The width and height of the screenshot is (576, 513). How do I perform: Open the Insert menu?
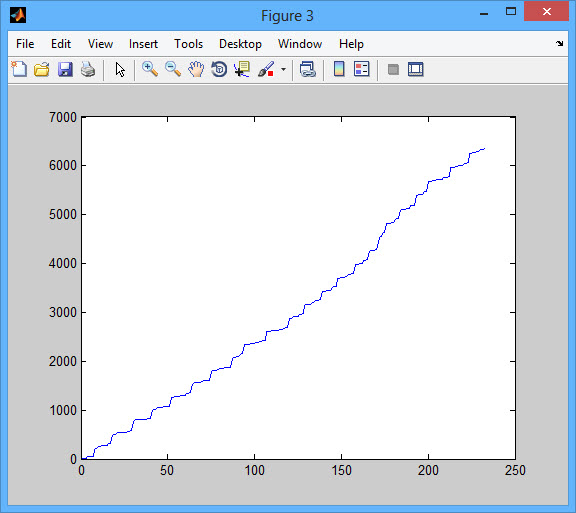(x=143, y=44)
